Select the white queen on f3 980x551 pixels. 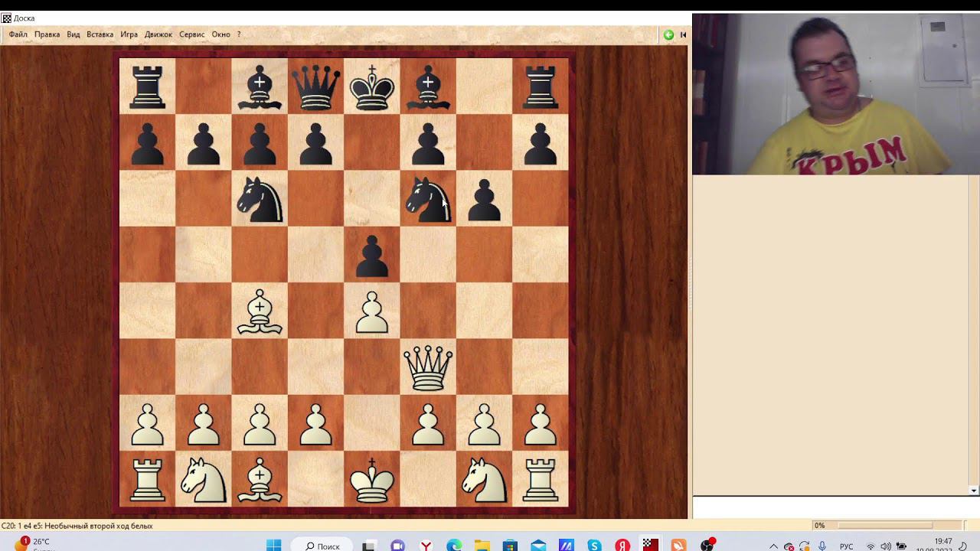(x=428, y=367)
